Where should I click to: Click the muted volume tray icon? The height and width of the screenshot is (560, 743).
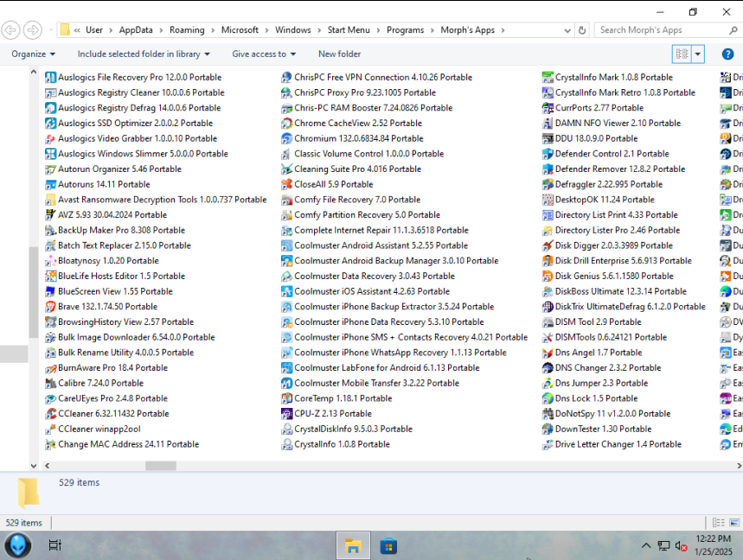click(x=681, y=546)
